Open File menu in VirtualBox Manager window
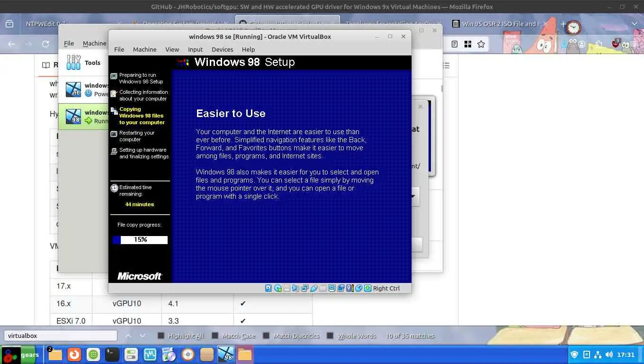644x364 pixels. click(x=69, y=43)
